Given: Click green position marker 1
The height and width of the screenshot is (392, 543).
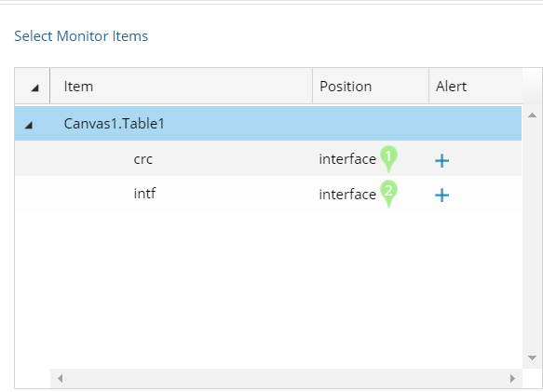Looking at the screenshot, I should (388, 158).
